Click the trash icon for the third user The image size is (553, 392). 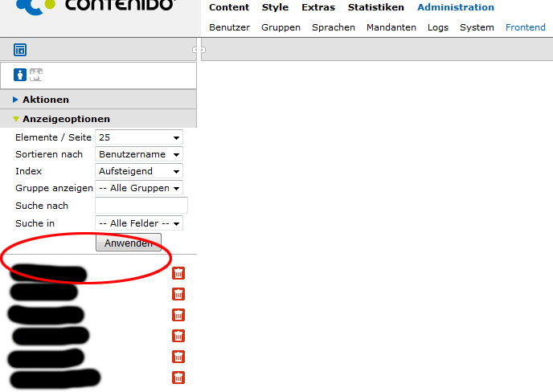click(x=178, y=315)
